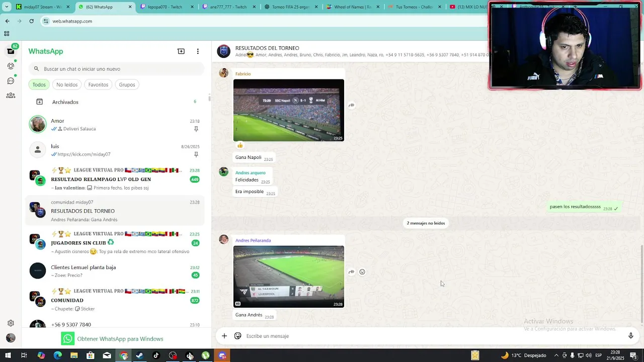Click Obtener WhatsApp para Windows button
Screen dimensions: 644x362
click(113, 339)
